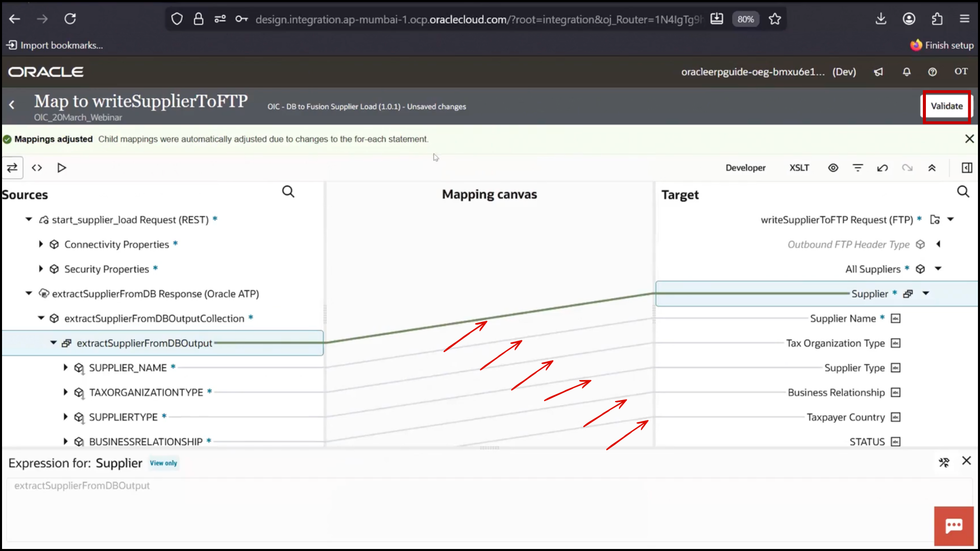
Task: Collapse start_supplier_load Request (REST) node
Action: [29, 219]
